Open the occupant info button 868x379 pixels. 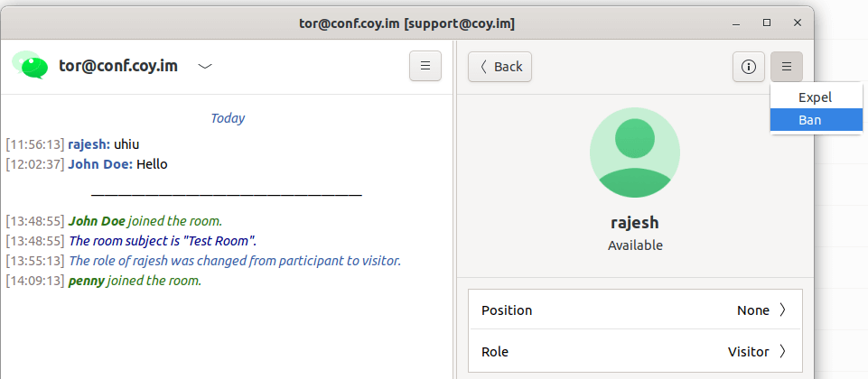749,66
